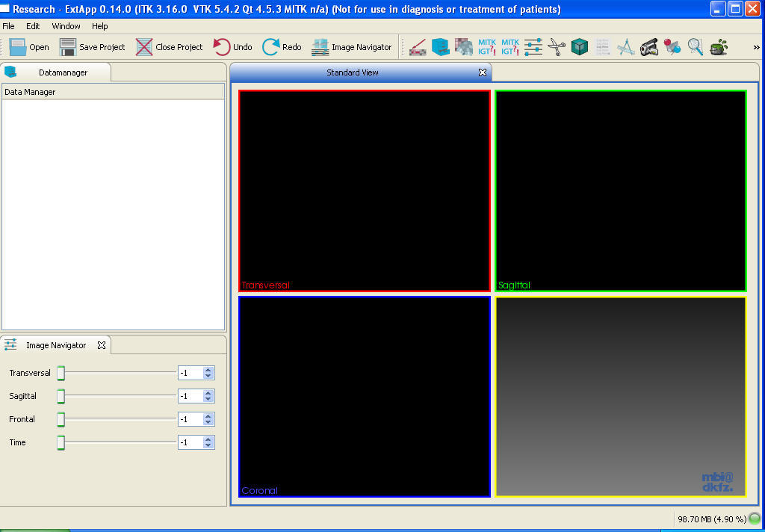Viewport: 765px width, 532px height.
Task: Switch to the Datamanager tab
Action: (x=63, y=72)
